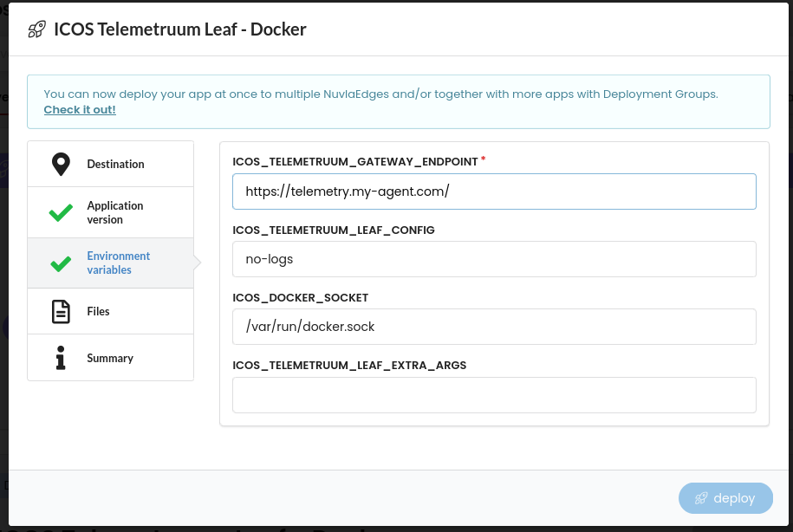
Task: Open the Destination step
Action: 111,164
